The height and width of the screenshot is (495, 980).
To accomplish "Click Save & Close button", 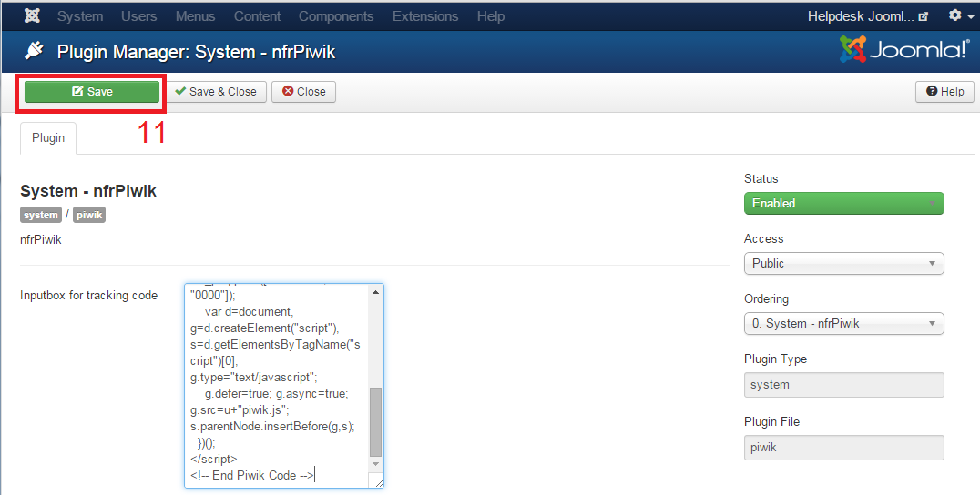I will 216,92.
